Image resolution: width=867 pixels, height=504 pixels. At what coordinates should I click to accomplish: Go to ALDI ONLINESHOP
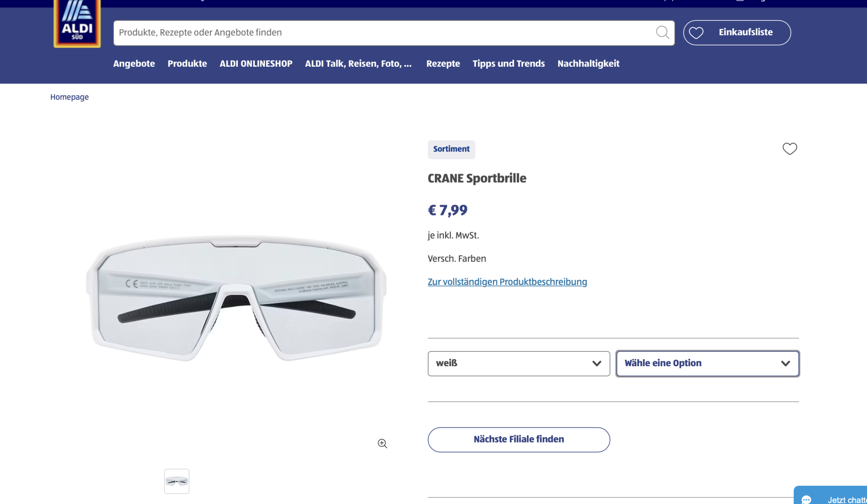pyautogui.click(x=256, y=64)
